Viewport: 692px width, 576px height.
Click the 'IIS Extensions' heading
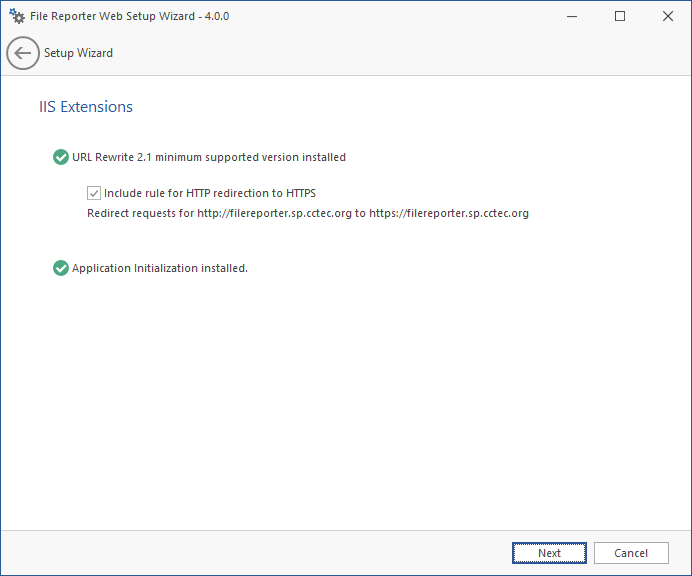pyautogui.click(x=86, y=107)
